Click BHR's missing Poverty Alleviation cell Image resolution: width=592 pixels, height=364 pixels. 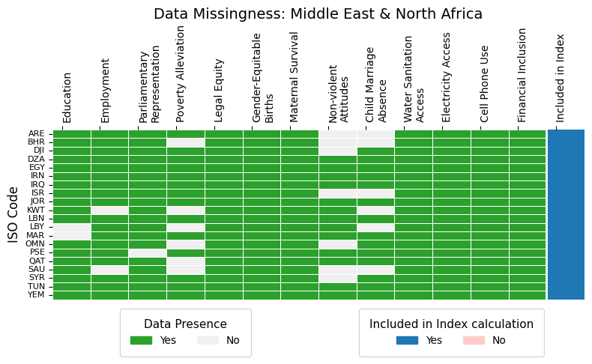click(186, 142)
